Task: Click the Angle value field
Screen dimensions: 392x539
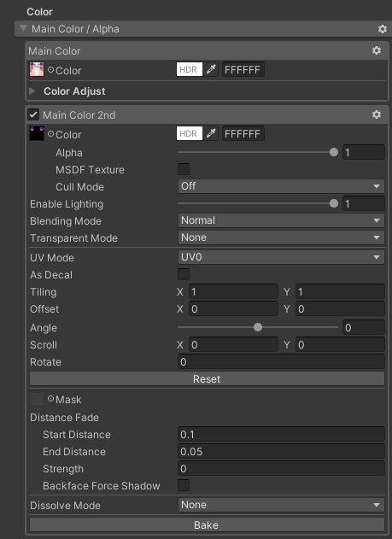Action: point(364,327)
